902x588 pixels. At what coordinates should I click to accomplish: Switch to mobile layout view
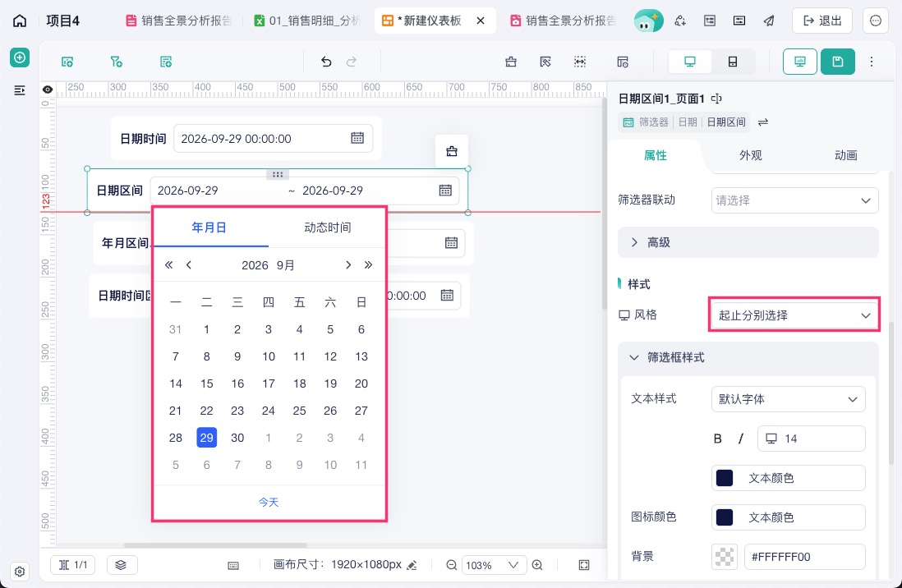pyautogui.click(x=733, y=62)
